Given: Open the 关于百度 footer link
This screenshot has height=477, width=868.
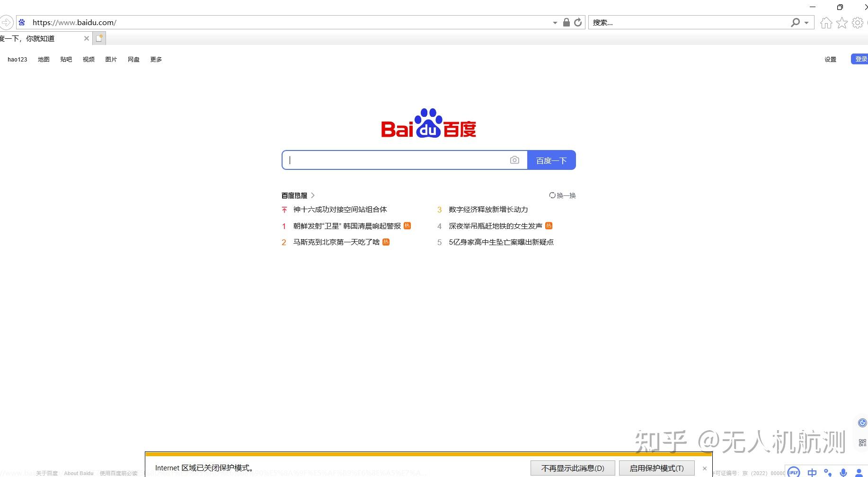Looking at the screenshot, I should pyautogui.click(x=46, y=473).
